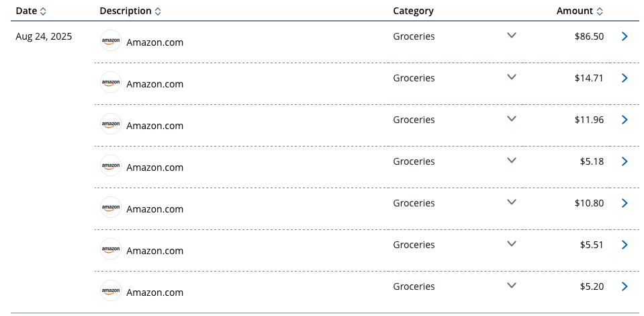Click the $5.20 amount value
Screen dimensions: 644x316
(x=592, y=286)
